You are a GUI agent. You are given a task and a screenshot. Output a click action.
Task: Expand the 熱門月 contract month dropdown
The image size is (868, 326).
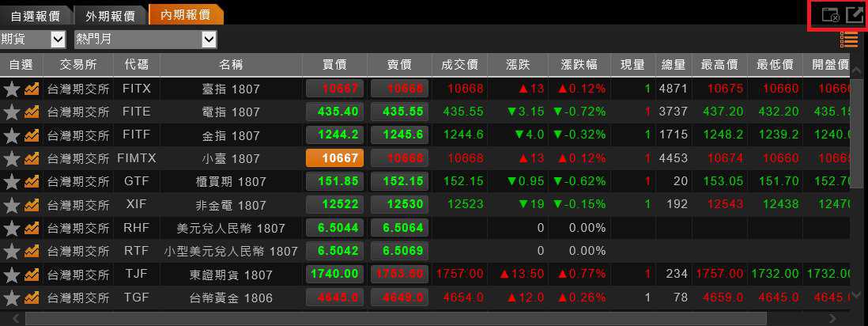pyautogui.click(x=209, y=39)
